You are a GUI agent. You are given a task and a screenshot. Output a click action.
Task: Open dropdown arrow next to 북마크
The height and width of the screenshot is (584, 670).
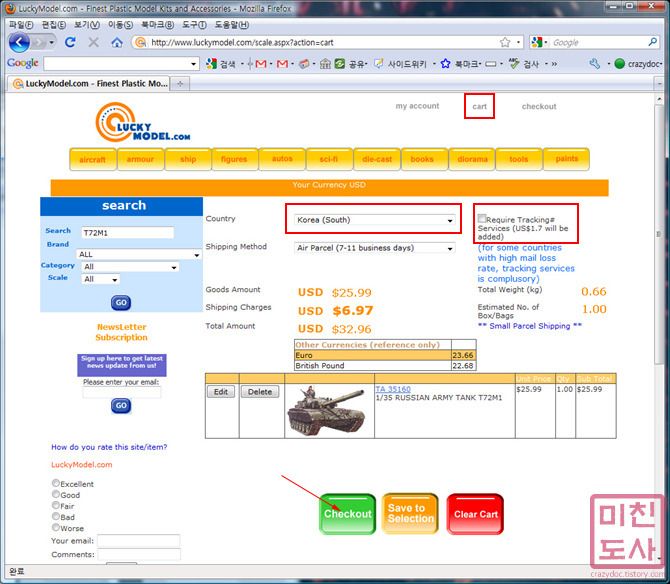tap(480, 64)
